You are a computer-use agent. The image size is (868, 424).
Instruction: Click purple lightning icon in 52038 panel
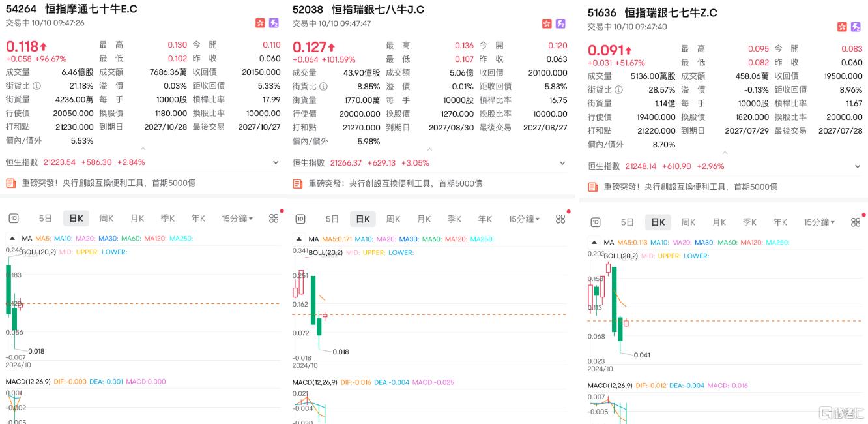[x=560, y=23]
